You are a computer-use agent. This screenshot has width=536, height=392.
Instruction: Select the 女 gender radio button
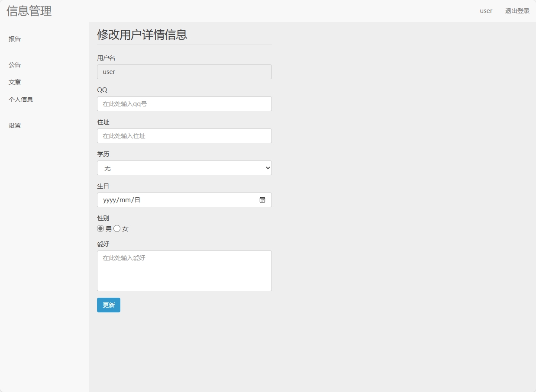[x=116, y=228]
